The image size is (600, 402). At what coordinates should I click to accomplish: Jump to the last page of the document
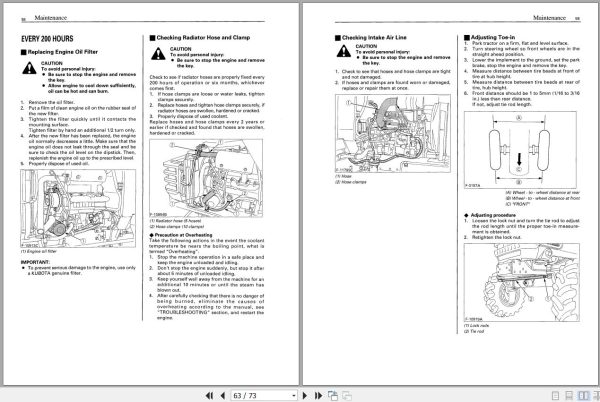click(318, 395)
